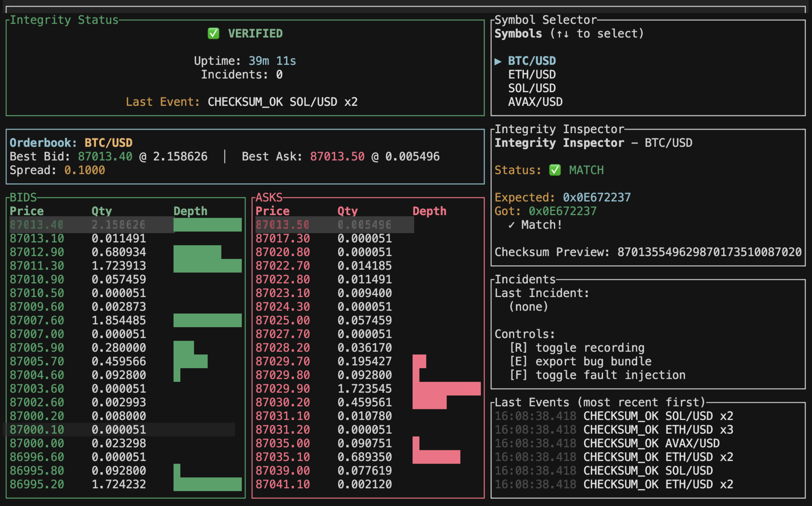Click the ASKS Price column header
Screen dimensions: 812x506
(x=272, y=211)
